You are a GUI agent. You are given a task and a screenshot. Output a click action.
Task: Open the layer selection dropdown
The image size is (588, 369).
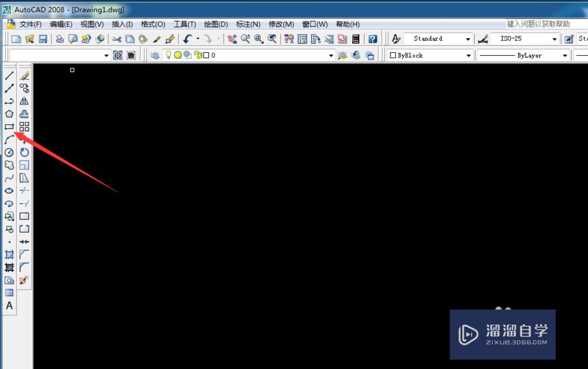tap(331, 55)
